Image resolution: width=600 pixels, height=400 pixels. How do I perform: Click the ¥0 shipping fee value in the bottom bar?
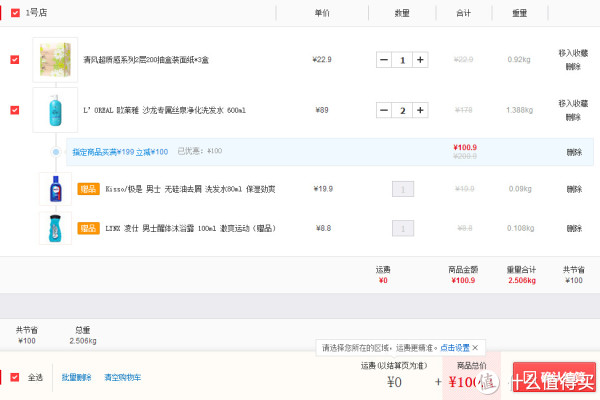pyautogui.click(x=394, y=382)
